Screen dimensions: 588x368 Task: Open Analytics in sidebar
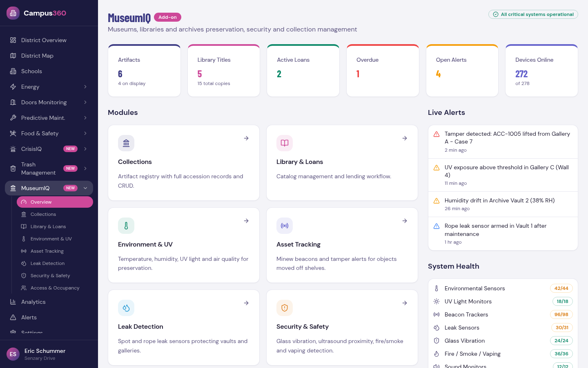(x=49, y=302)
